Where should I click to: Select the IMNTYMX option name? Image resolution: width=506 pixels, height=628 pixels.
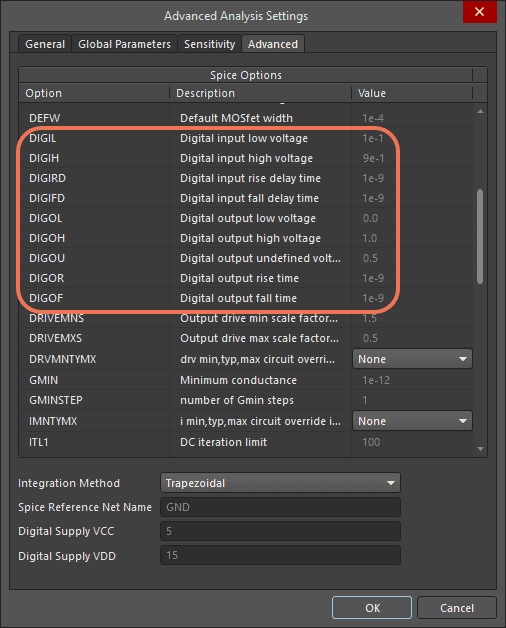tap(53, 421)
